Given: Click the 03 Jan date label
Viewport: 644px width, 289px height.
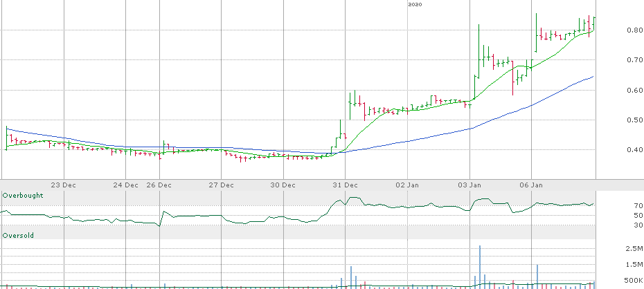Looking at the screenshot, I should coord(469,185).
